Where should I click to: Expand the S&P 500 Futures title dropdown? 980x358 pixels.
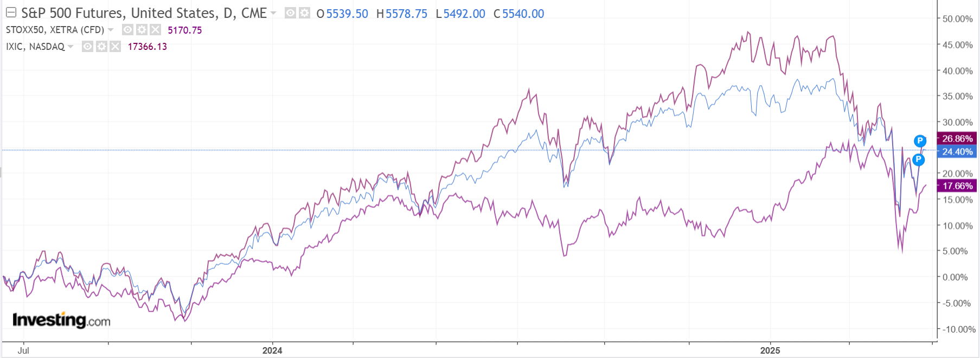(x=273, y=14)
